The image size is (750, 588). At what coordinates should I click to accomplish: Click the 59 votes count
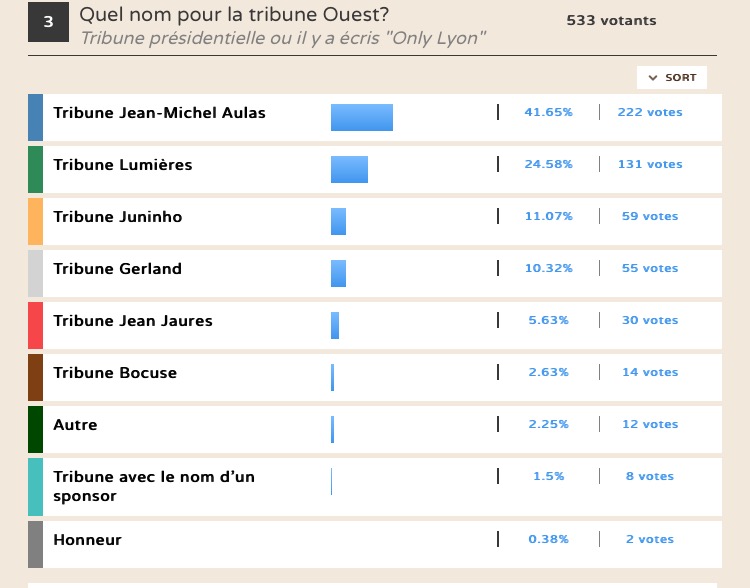coord(650,217)
